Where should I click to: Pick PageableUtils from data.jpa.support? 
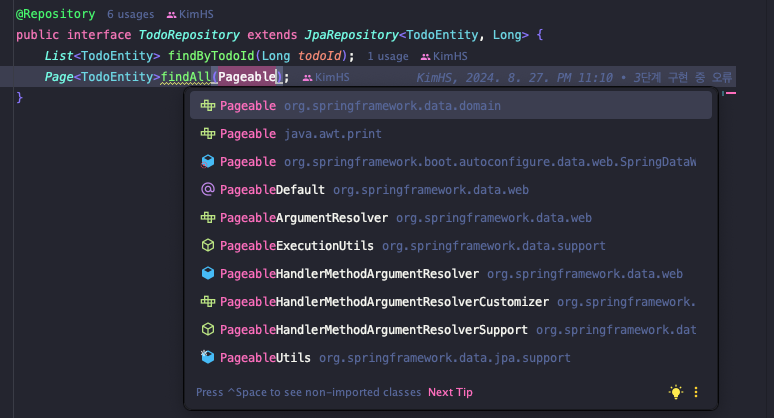click(x=451, y=358)
